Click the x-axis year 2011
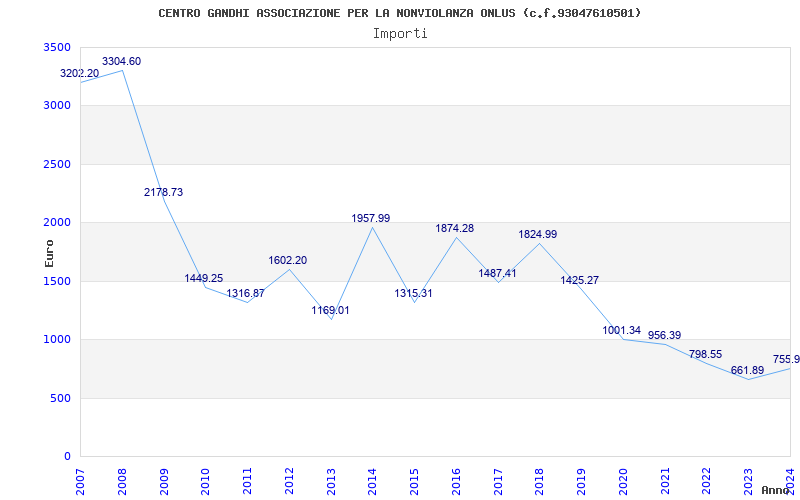The height and width of the screenshot is (500, 800). (x=247, y=481)
